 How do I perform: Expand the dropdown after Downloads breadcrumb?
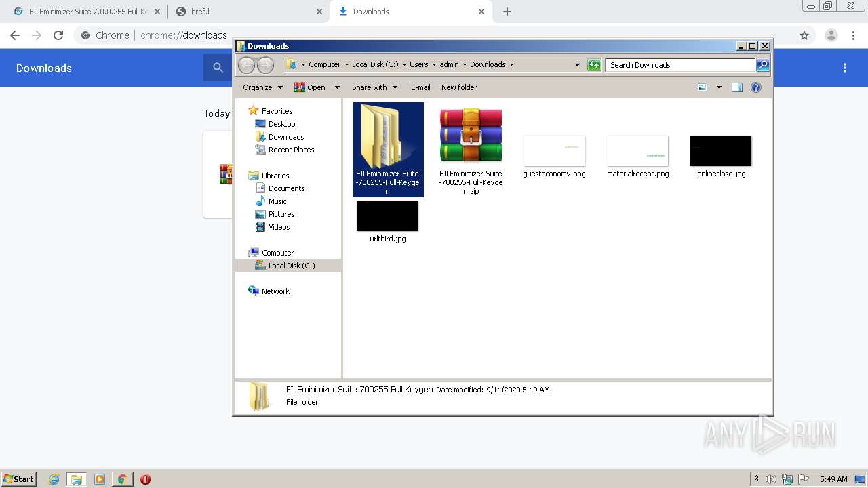point(511,64)
